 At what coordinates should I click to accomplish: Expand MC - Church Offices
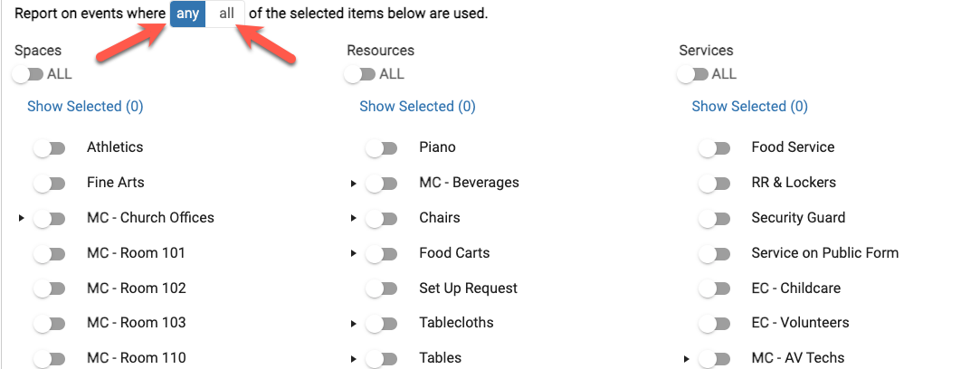22,218
